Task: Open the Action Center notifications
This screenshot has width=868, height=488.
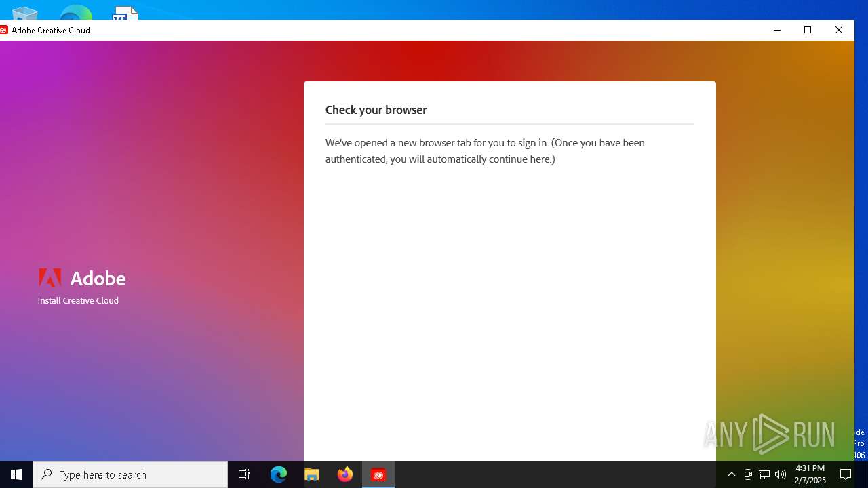Action: point(846,474)
